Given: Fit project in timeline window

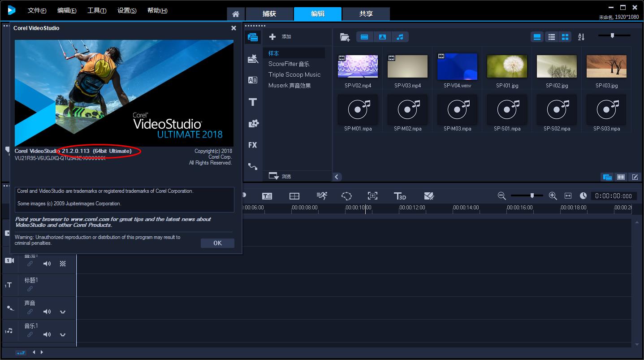Looking at the screenshot, I should click(568, 196).
